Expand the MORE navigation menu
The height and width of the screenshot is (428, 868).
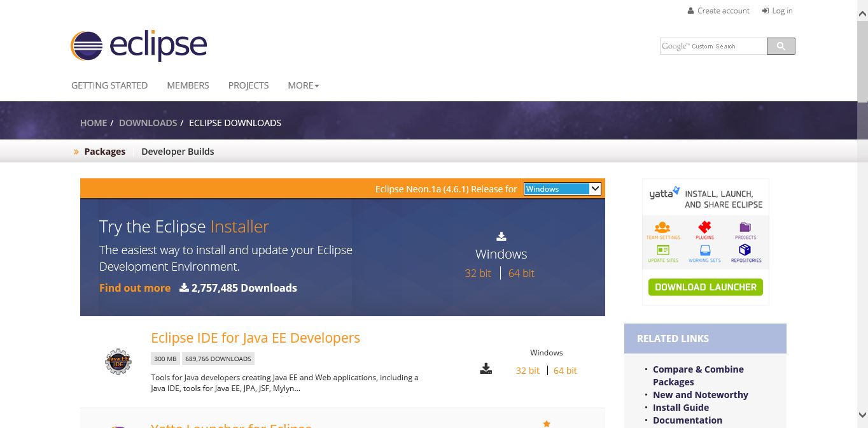(303, 85)
